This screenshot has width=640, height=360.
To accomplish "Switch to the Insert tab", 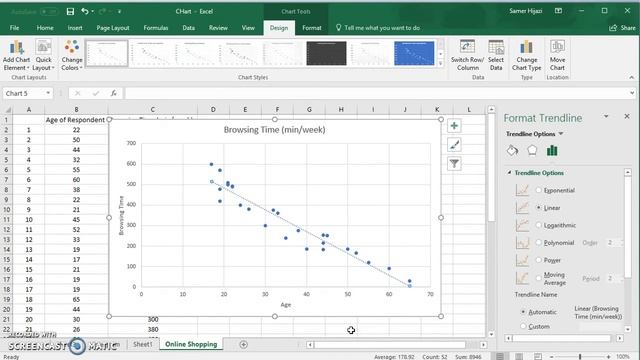I will click(x=75, y=28).
